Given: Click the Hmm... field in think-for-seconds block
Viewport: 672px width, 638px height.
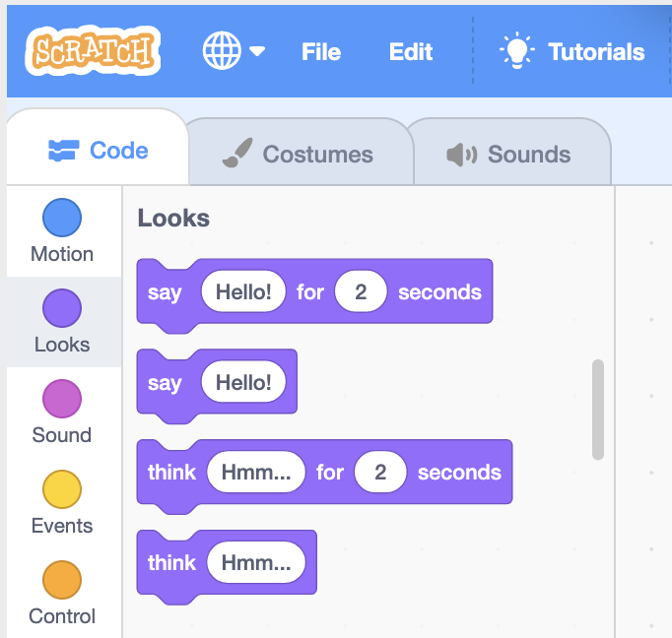Looking at the screenshot, I should [x=256, y=472].
